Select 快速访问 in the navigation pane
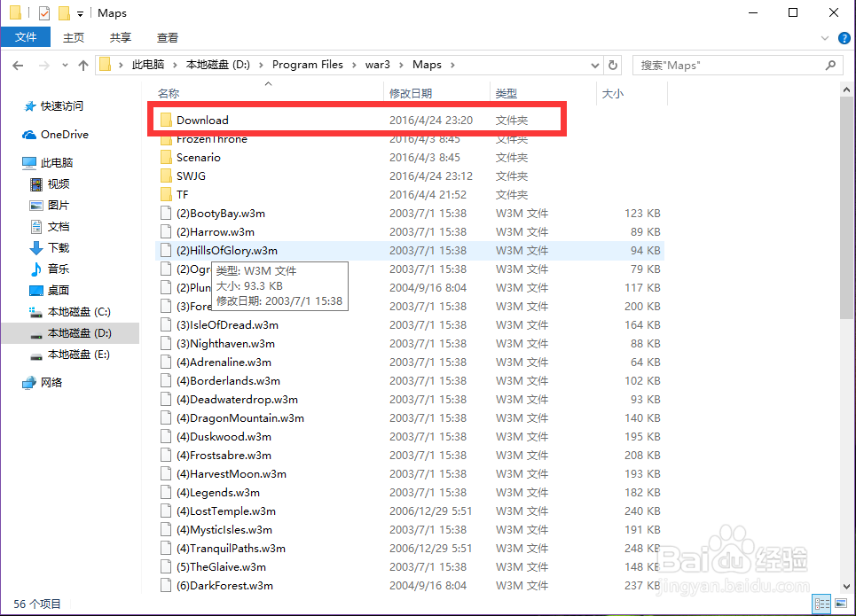This screenshot has width=856, height=616. 53,105
